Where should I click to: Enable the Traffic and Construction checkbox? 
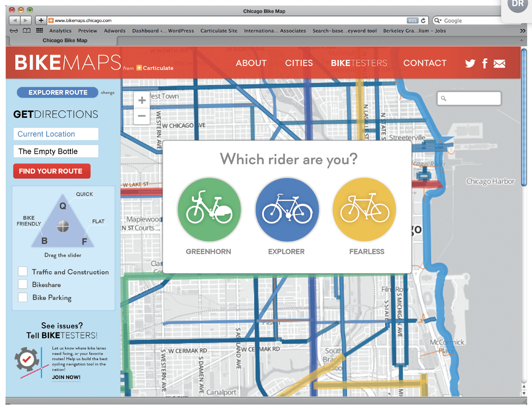tap(23, 271)
